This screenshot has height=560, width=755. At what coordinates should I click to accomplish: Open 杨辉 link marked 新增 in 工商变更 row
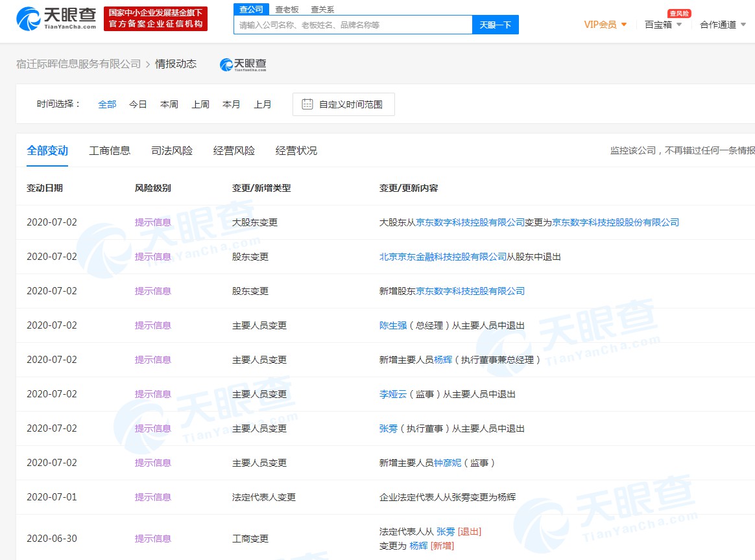pyautogui.click(x=418, y=546)
